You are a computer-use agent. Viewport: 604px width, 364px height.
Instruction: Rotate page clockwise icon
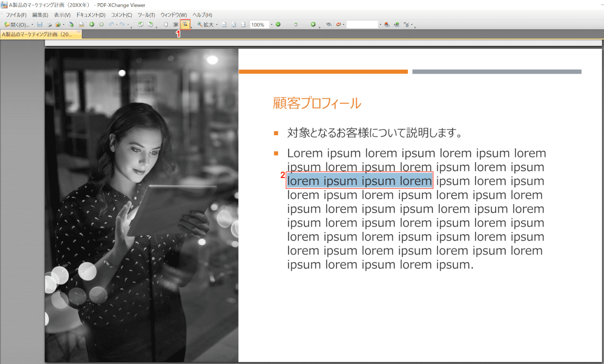click(x=150, y=25)
